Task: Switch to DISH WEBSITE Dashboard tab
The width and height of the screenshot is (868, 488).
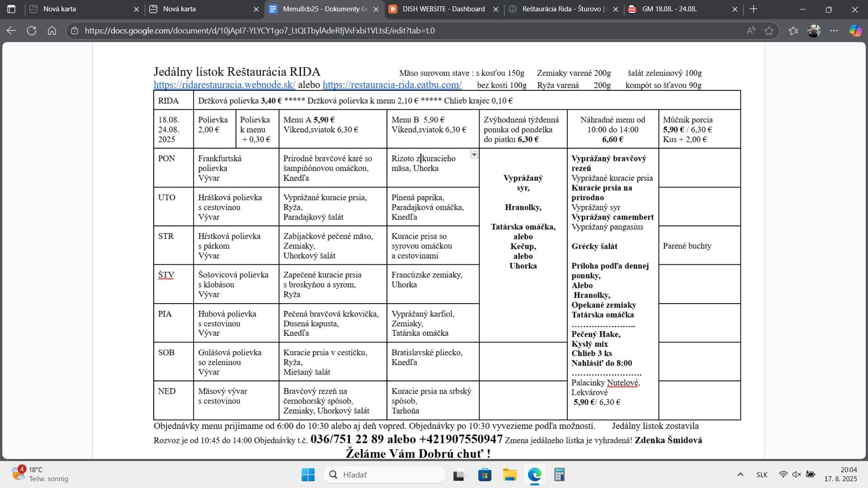Action: pos(443,9)
